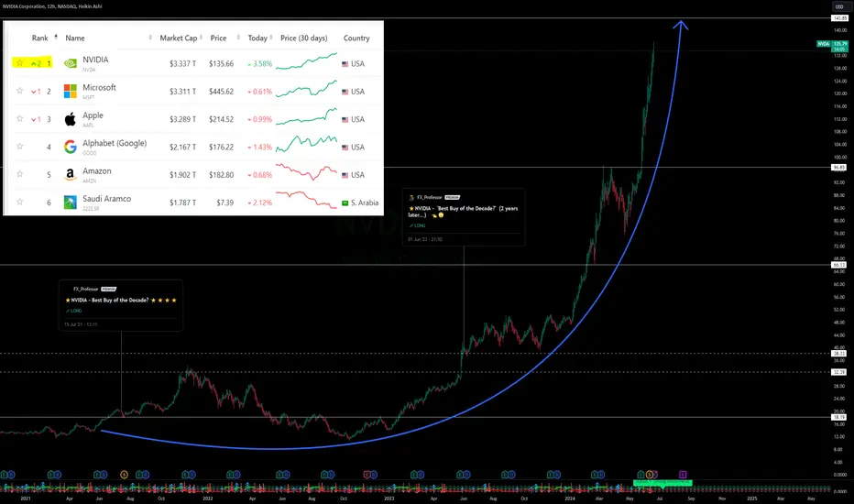Click the USA flag in NVIDIA row
The image size is (854, 504).
345,64
